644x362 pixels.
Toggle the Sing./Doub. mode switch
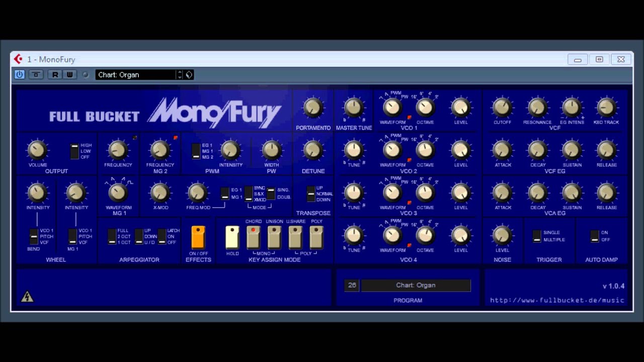(271, 194)
